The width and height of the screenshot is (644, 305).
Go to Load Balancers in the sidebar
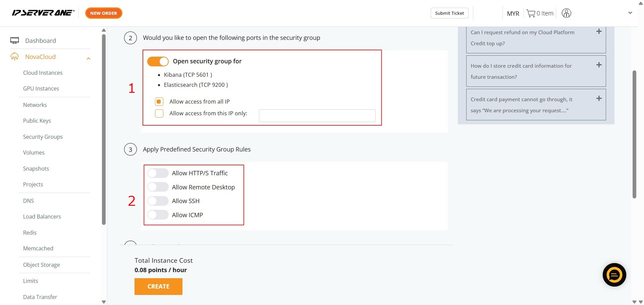tap(42, 217)
